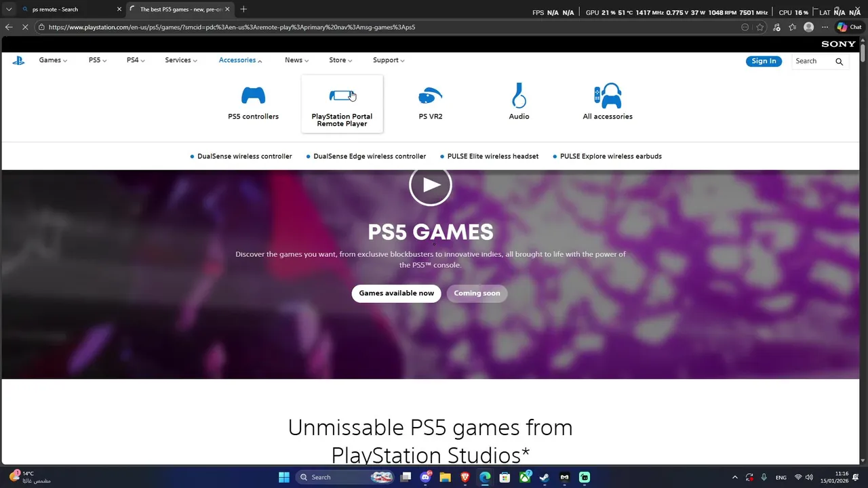Open the PS VR2 headset icon

431,96
